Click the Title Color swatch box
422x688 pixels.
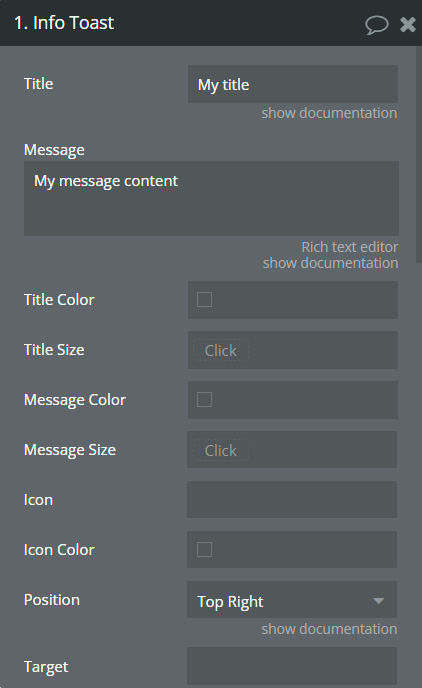(x=204, y=300)
